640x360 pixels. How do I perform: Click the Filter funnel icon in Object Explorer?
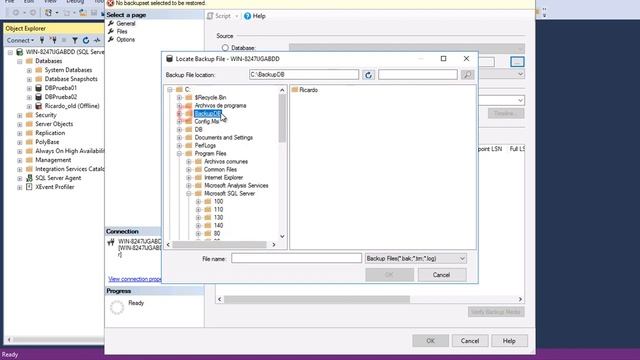coord(75,40)
